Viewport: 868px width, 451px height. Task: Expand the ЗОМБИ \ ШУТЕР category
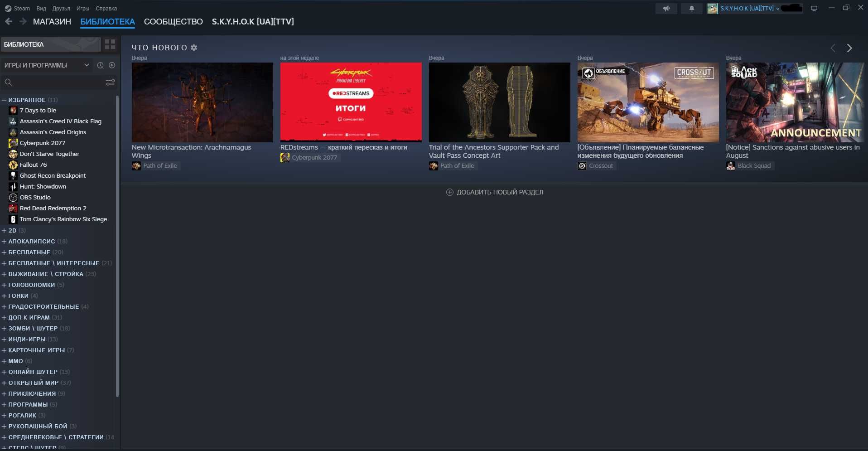pos(4,328)
